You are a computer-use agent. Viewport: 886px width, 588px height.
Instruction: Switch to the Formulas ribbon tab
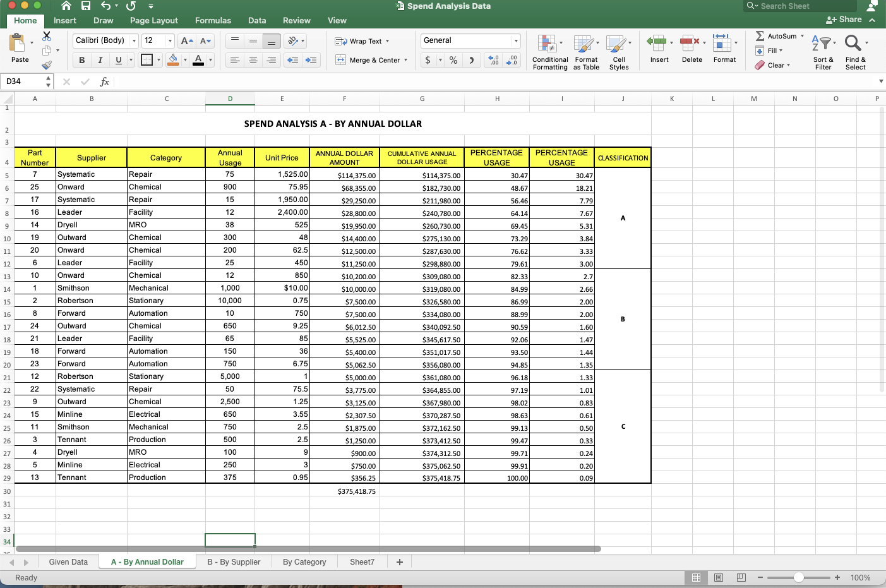point(213,20)
